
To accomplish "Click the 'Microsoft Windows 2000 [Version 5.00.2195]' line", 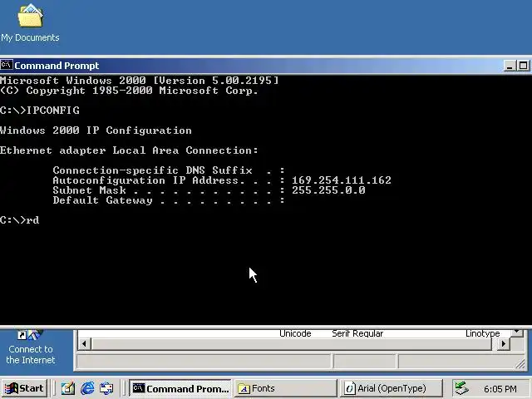I will pos(139,81).
